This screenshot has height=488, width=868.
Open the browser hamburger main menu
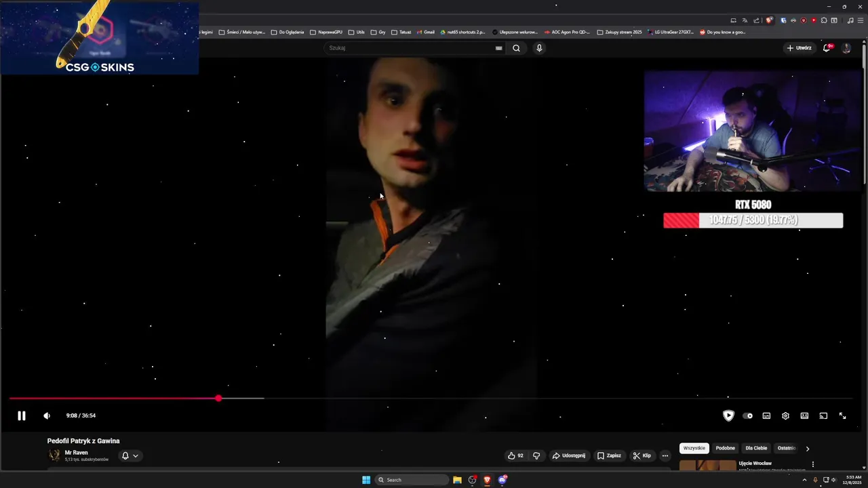coord(861,20)
